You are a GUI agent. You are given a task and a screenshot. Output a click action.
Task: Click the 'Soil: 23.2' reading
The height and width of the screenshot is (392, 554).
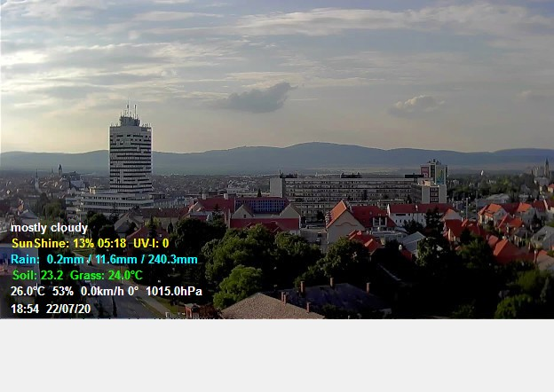(x=38, y=275)
